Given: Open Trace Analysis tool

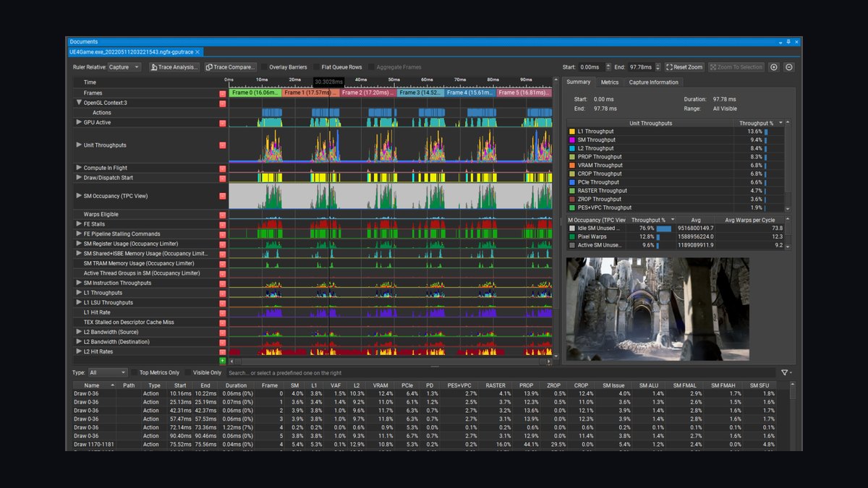Looking at the screenshot, I should [x=174, y=67].
